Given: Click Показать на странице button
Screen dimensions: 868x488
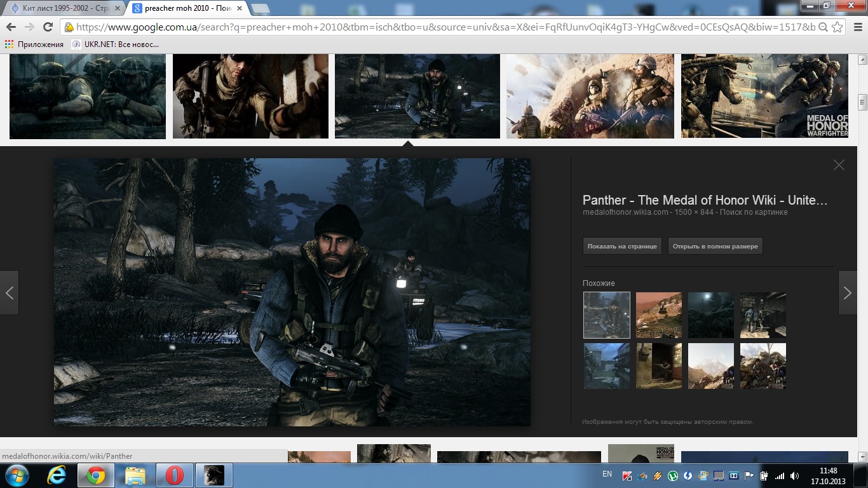Looking at the screenshot, I should 622,246.
